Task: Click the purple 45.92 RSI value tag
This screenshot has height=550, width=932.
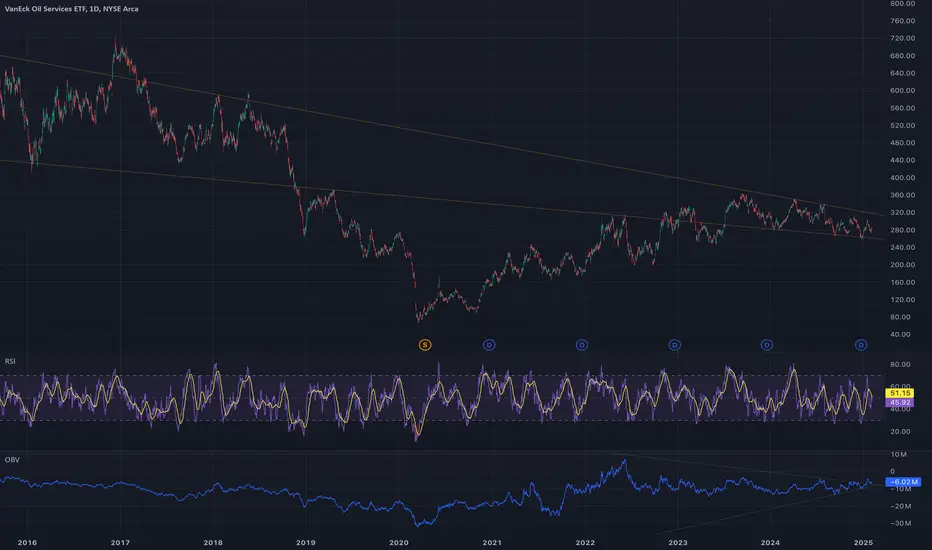Action: click(900, 403)
